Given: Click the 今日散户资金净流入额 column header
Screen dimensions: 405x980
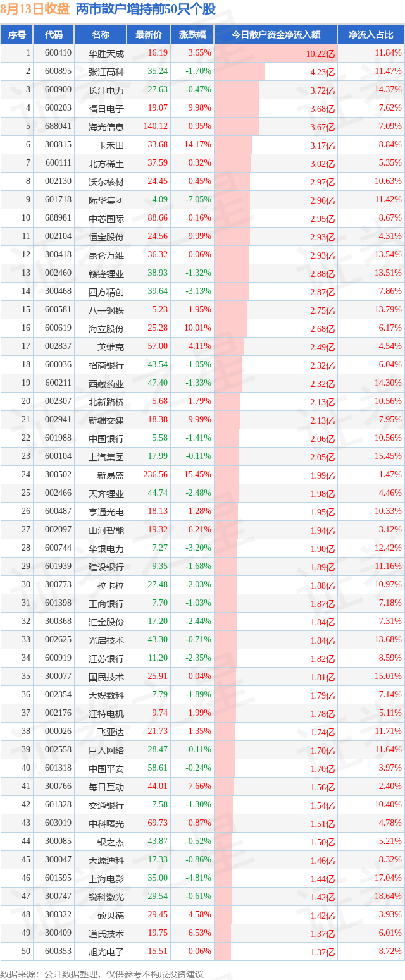Looking at the screenshot, I should (x=275, y=35).
